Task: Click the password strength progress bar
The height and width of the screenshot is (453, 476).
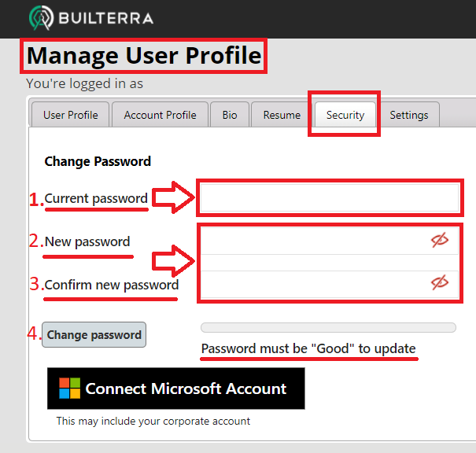Action: point(328,328)
